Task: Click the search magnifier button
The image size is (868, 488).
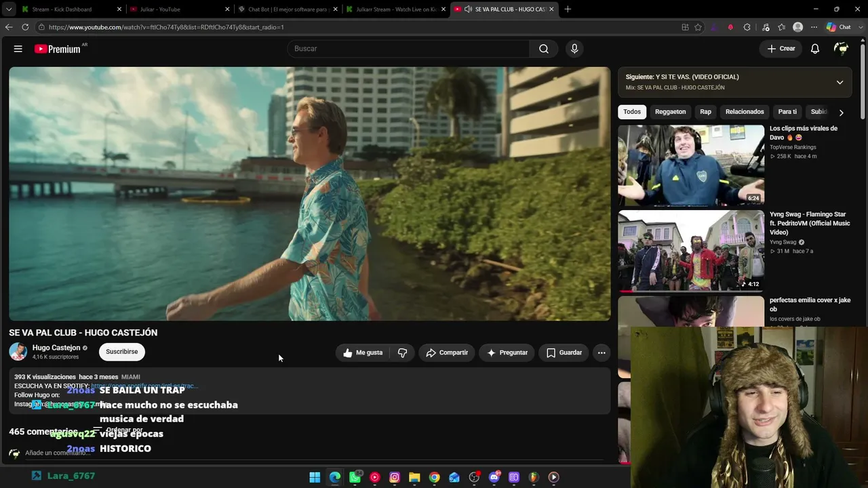Action: (x=544, y=49)
